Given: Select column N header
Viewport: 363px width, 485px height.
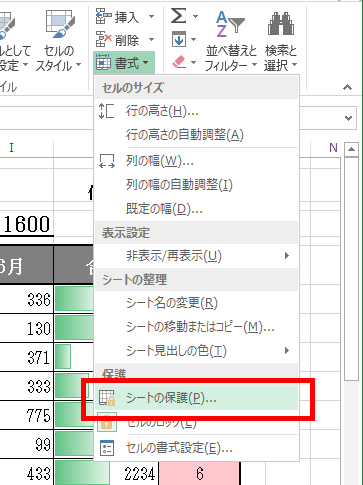Looking at the screenshot, I should point(326,147).
